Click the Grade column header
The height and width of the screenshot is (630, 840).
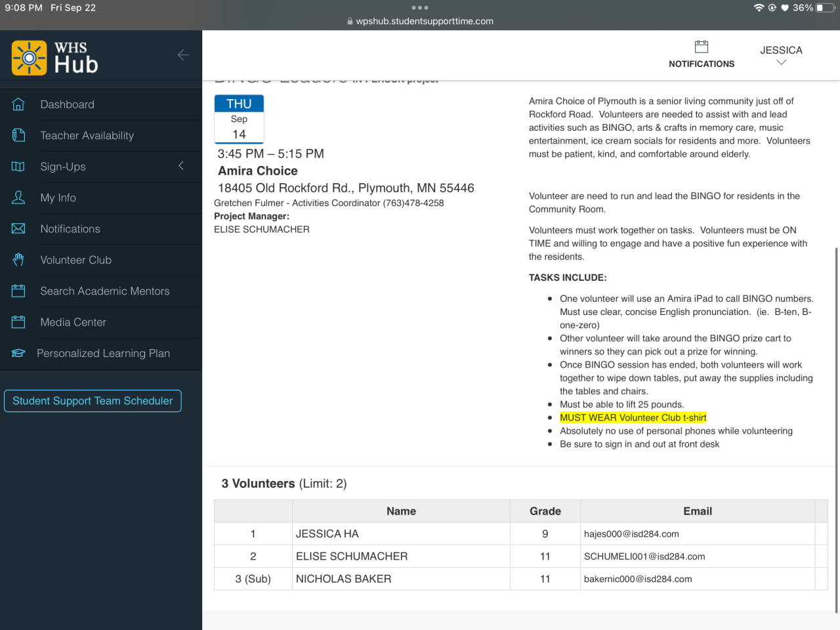545,511
